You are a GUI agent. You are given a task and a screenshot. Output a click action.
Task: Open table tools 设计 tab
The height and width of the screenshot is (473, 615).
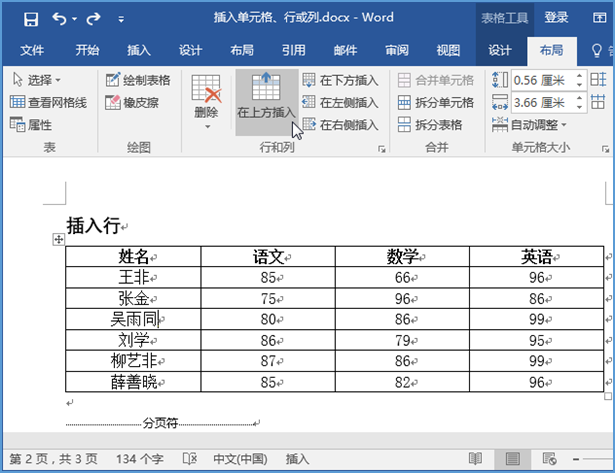point(500,50)
